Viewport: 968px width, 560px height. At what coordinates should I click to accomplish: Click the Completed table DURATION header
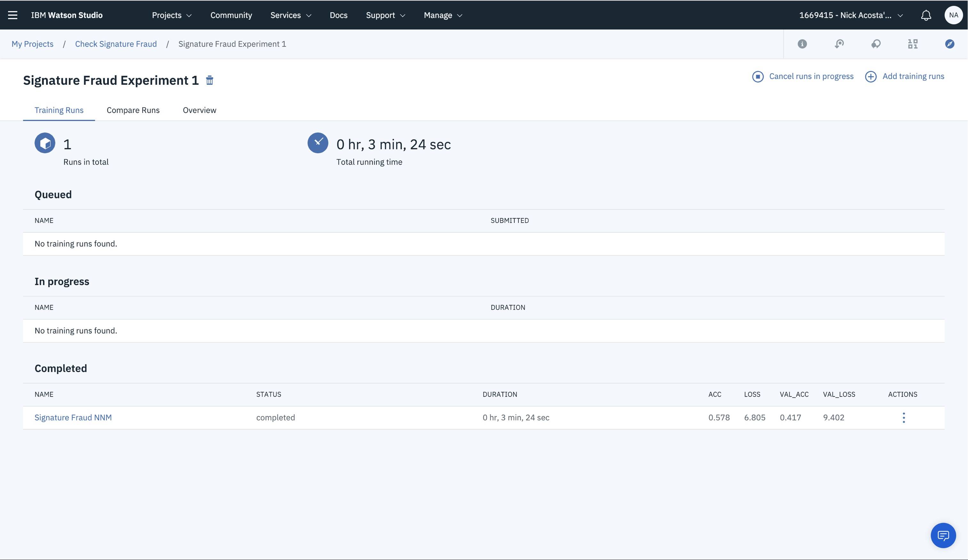pos(500,394)
